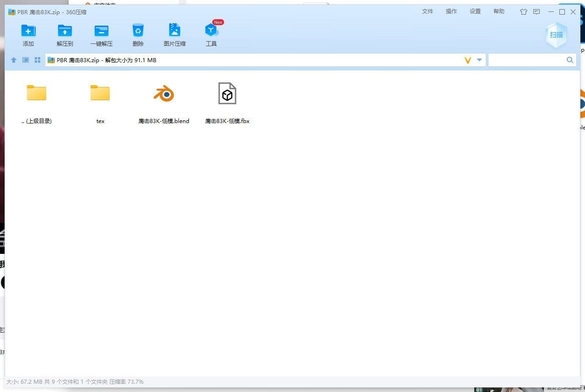Open the skin (shirt) icon in title bar
The image size is (585, 392).
(524, 12)
